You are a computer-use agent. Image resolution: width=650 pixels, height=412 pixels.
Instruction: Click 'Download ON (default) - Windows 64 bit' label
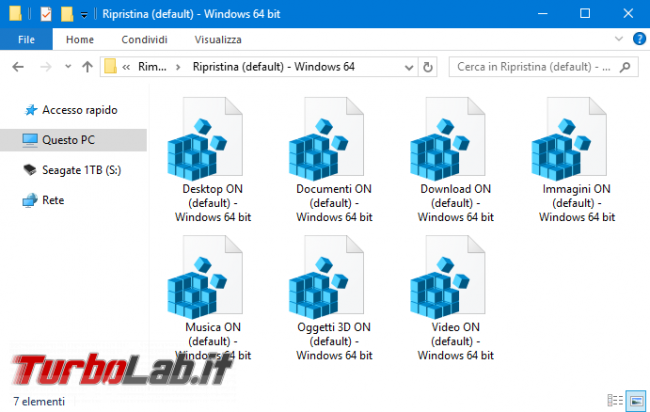pos(456,203)
